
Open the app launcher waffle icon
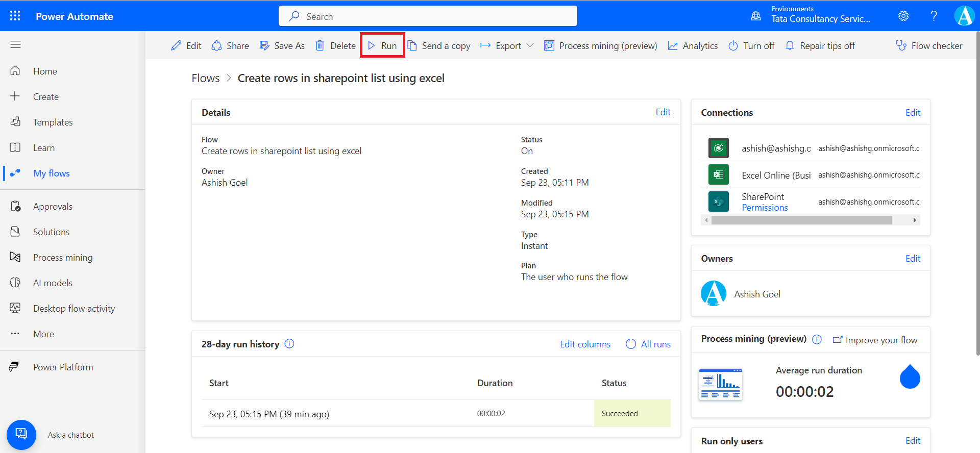tap(15, 16)
